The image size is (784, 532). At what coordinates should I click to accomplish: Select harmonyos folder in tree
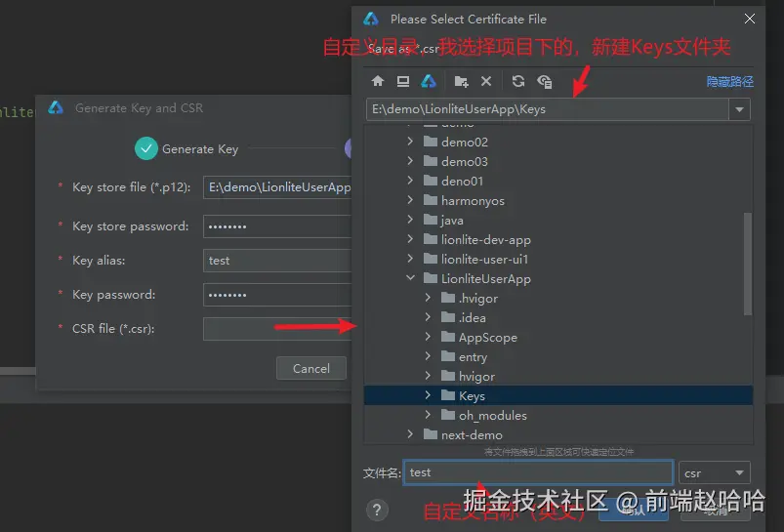pyautogui.click(x=558, y=200)
